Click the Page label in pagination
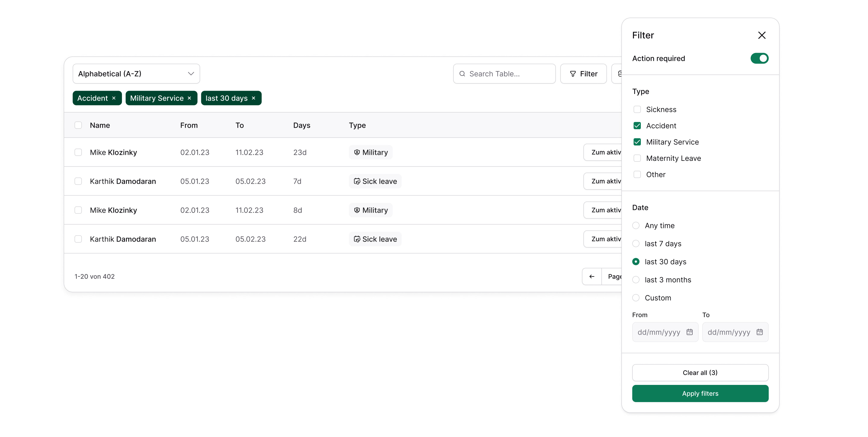 pos(615,276)
